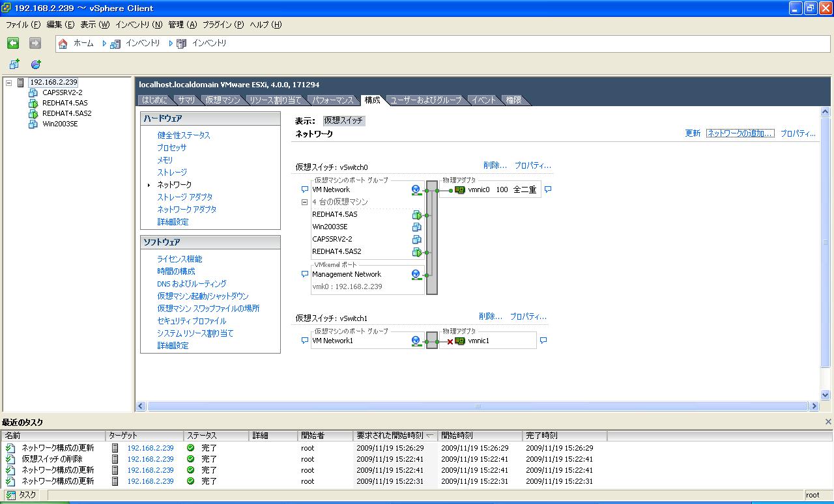834x504 pixels.
Task: Click the 名前 (Name) column header in tasks
Action: click(54, 436)
